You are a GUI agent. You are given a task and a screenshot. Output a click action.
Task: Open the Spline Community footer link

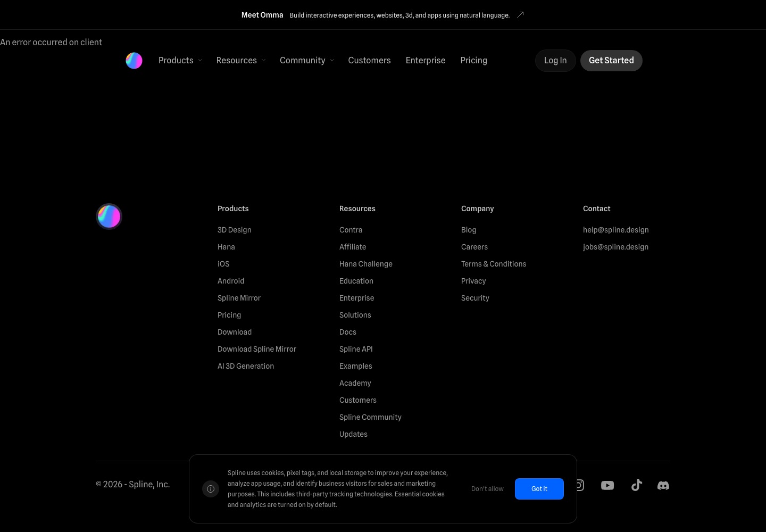point(371,417)
